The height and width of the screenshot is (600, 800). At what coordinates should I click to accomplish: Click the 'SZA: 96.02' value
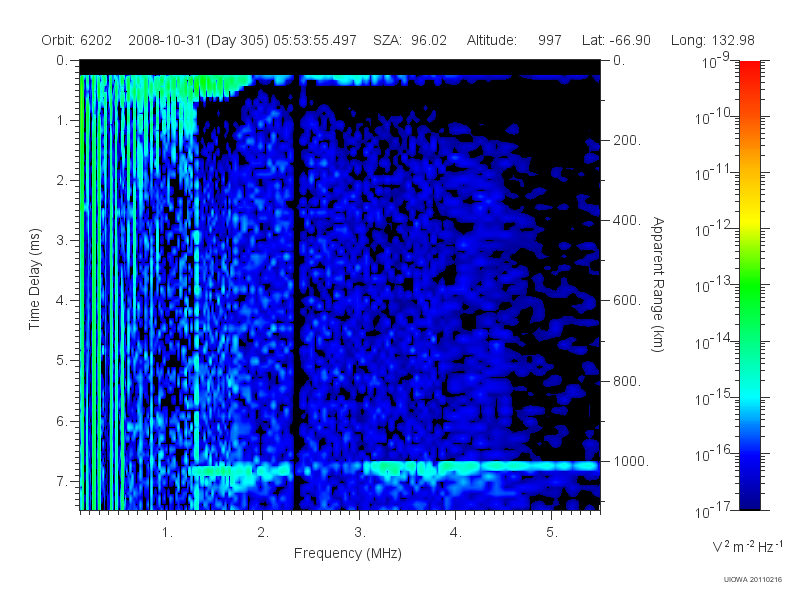[x=410, y=40]
